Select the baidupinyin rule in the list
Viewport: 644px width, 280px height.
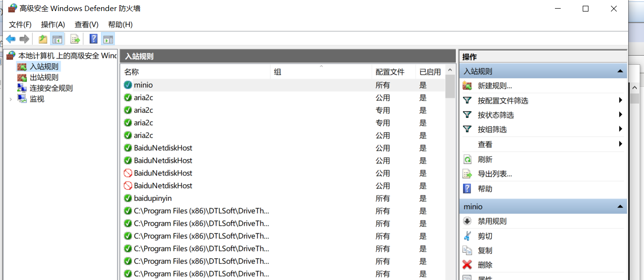(x=282, y=198)
